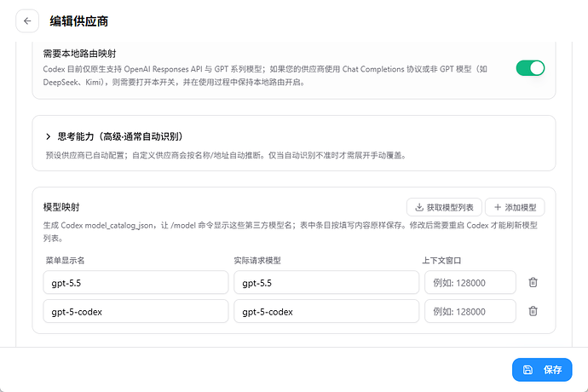The height and width of the screenshot is (392, 588).
Task: Set context window for gpt-5-codex row
Action: (470, 311)
